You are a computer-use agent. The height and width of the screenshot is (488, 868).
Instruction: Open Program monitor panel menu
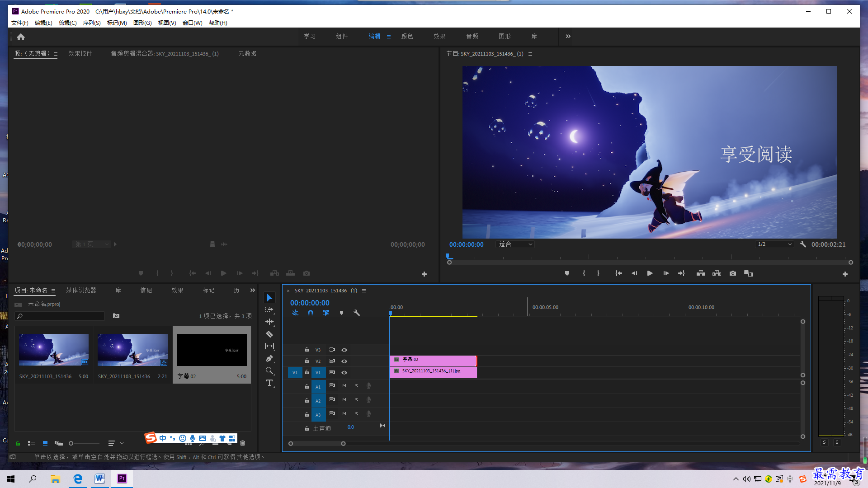tap(530, 54)
